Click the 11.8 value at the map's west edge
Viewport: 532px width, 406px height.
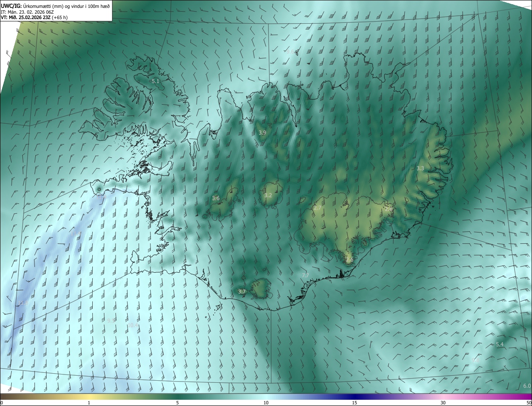point(23,303)
